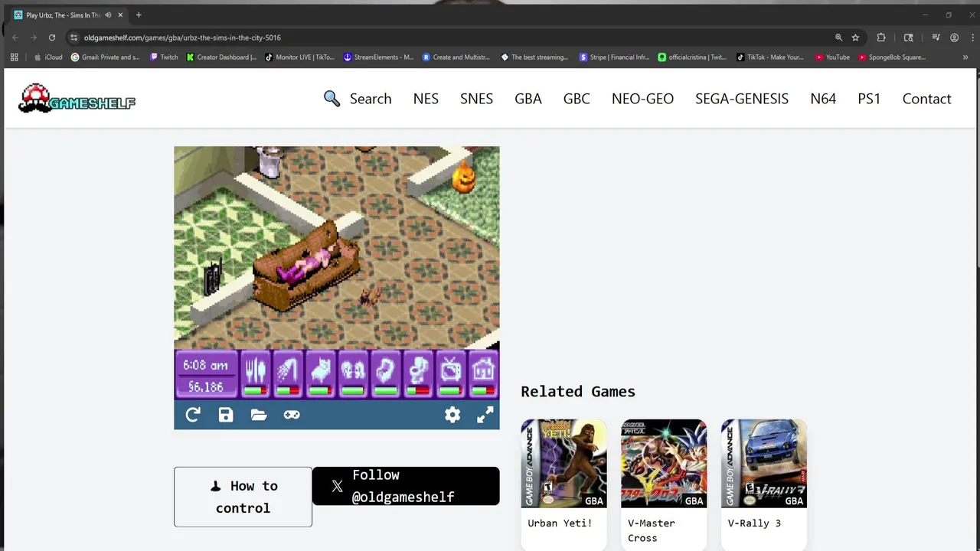Open the Stripe bookmark

[x=615, y=57]
